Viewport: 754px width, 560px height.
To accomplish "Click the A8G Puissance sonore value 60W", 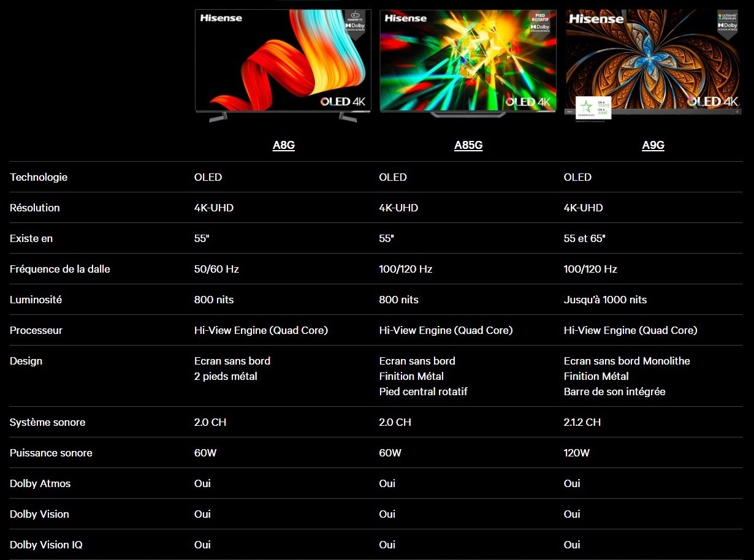I will click(205, 453).
